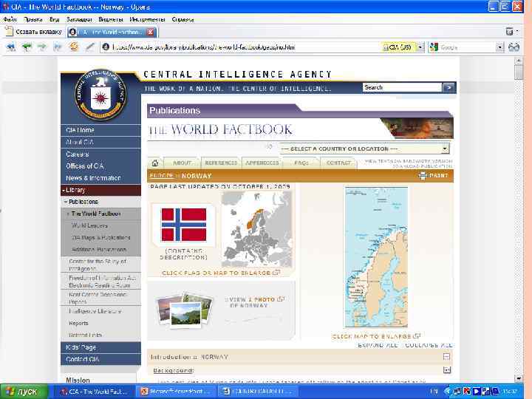
Task: Click the Factbook home icon tab
Action: coord(155,163)
